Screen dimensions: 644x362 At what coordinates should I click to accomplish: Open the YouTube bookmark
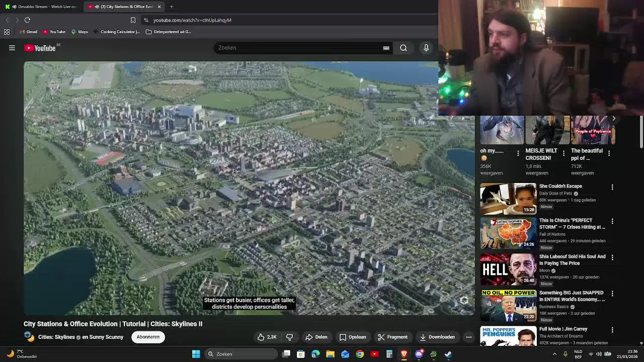click(x=54, y=32)
